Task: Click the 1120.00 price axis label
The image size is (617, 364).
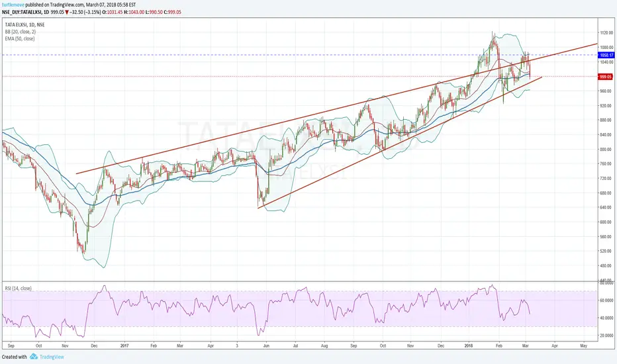Action: pos(606,33)
